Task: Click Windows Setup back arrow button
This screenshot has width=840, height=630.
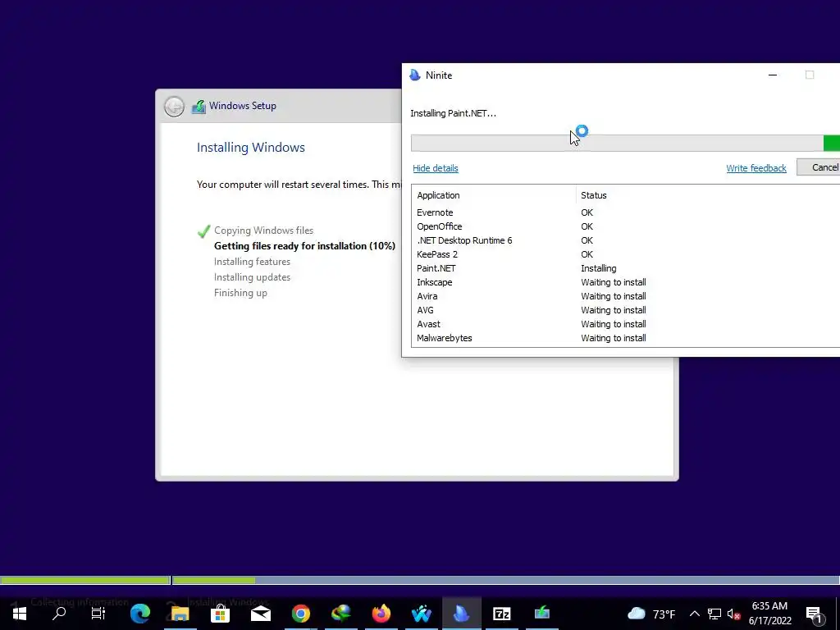Action: click(x=174, y=106)
